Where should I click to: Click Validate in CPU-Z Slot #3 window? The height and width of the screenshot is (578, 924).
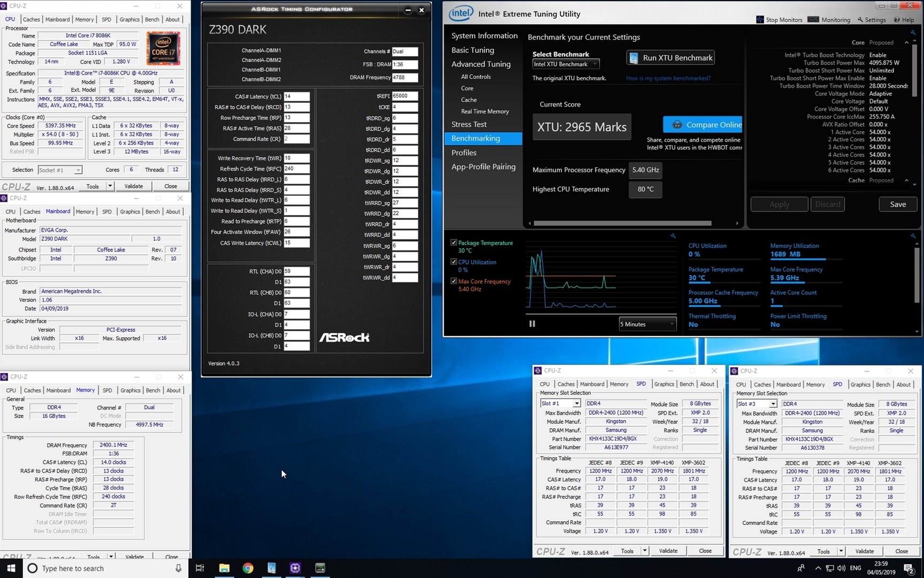coord(864,551)
